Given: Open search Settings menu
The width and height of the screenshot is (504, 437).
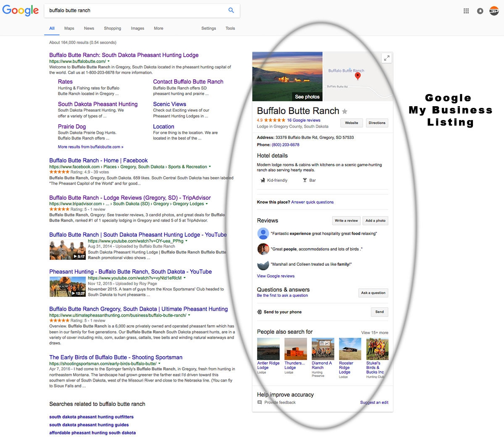Looking at the screenshot, I should point(209,29).
